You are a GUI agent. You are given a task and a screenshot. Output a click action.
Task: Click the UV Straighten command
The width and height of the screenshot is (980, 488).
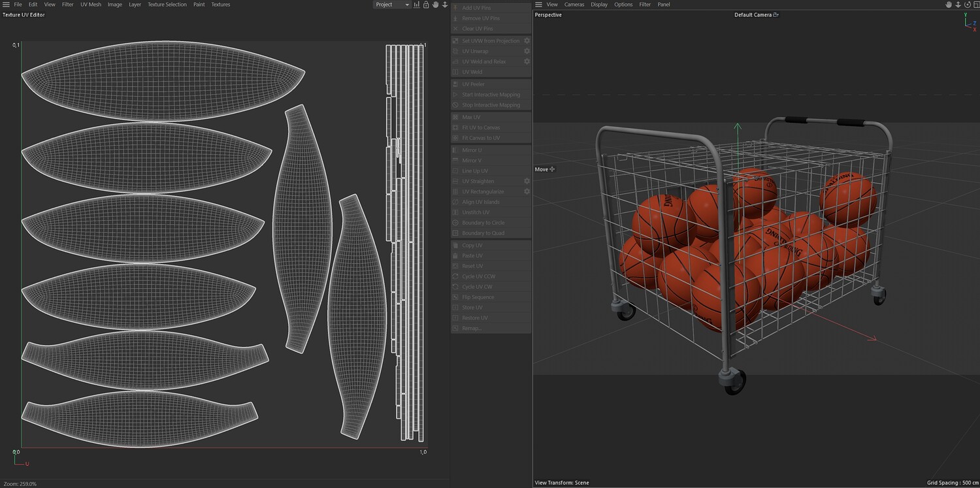pos(487,181)
